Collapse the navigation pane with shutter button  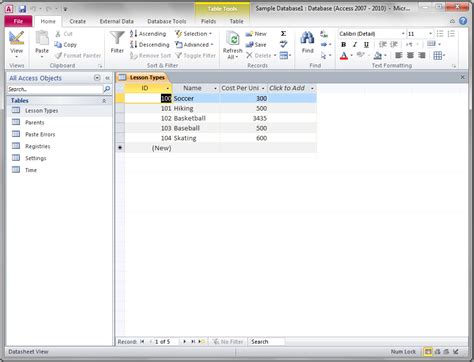(x=107, y=78)
